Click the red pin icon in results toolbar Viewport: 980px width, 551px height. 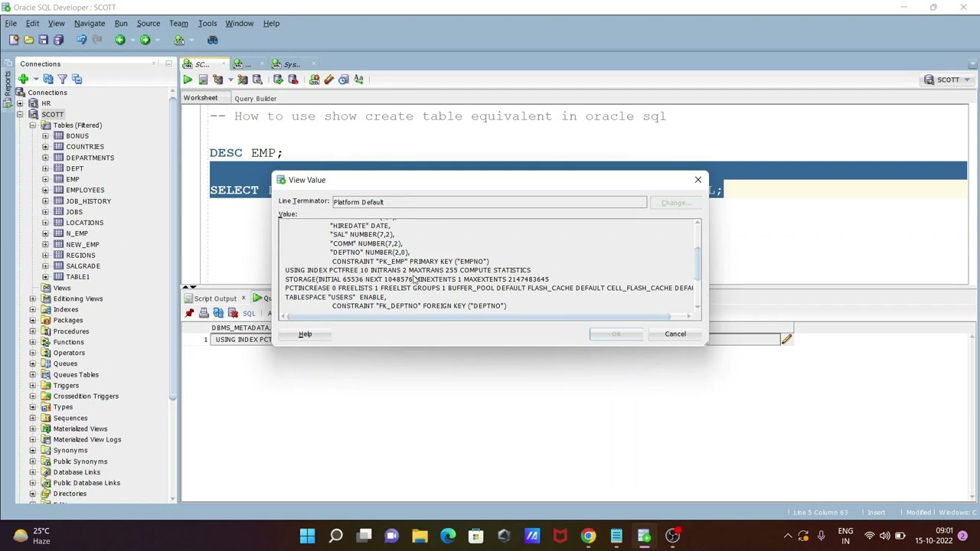(189, 313)
